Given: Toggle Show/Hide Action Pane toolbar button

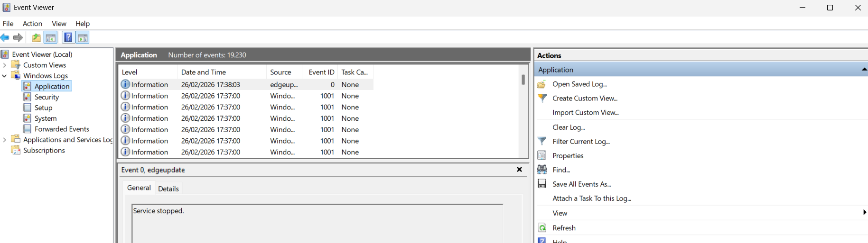Looking at the screenshot, I should pyautogui.click(x=83, y=37).
